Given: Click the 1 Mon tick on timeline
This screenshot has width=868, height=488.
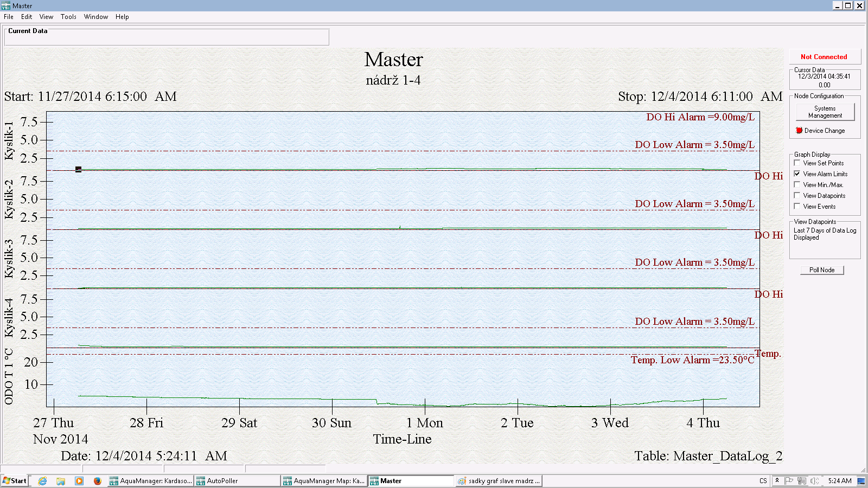Looking at the screenshot, I should coord(425,407).
